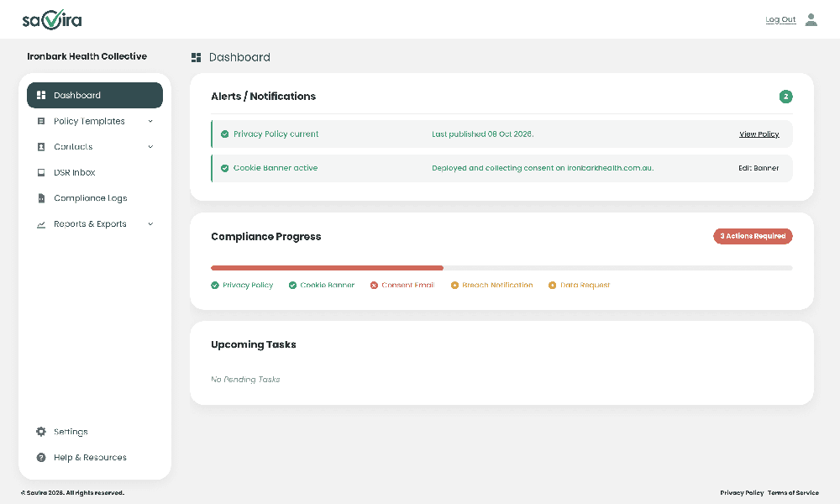Click the ironbarkhealth.com.au deployment message
Screen dimensions: 840x504
(543, 168)
